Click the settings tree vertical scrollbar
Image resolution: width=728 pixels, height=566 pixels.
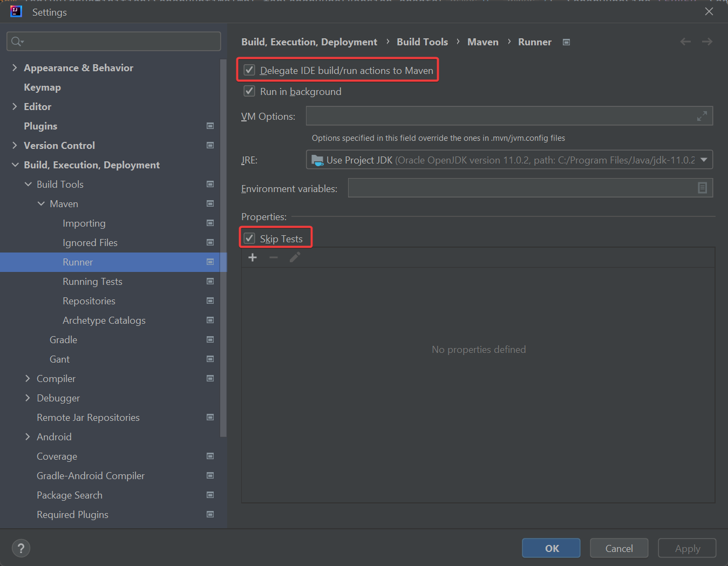click(223, 248)
